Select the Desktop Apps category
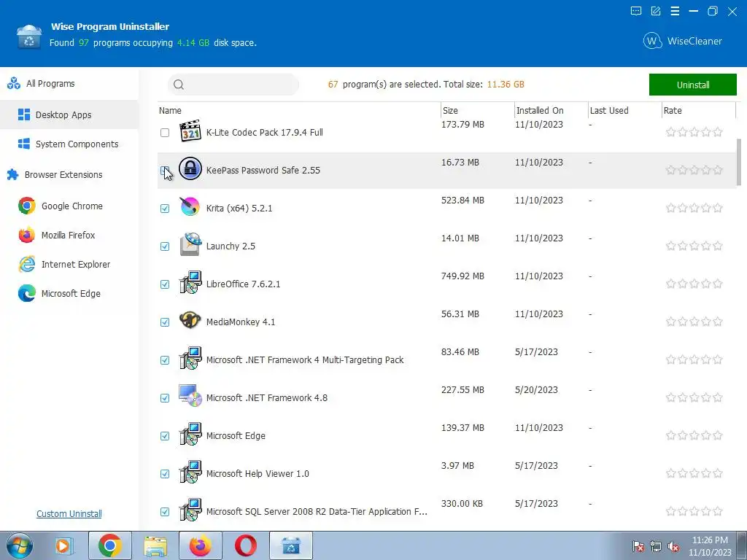 tap(69, 114)
